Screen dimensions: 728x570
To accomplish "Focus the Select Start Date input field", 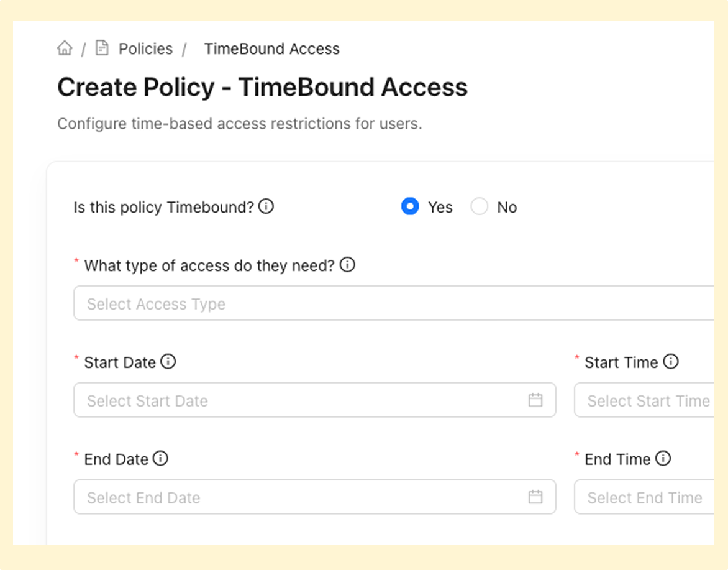I will (x=315, y=400).
